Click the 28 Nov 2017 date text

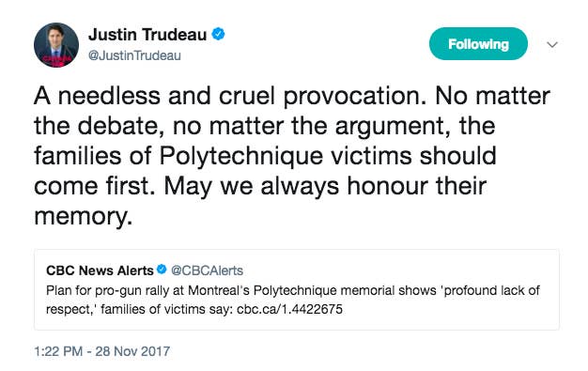click(132, 351)
